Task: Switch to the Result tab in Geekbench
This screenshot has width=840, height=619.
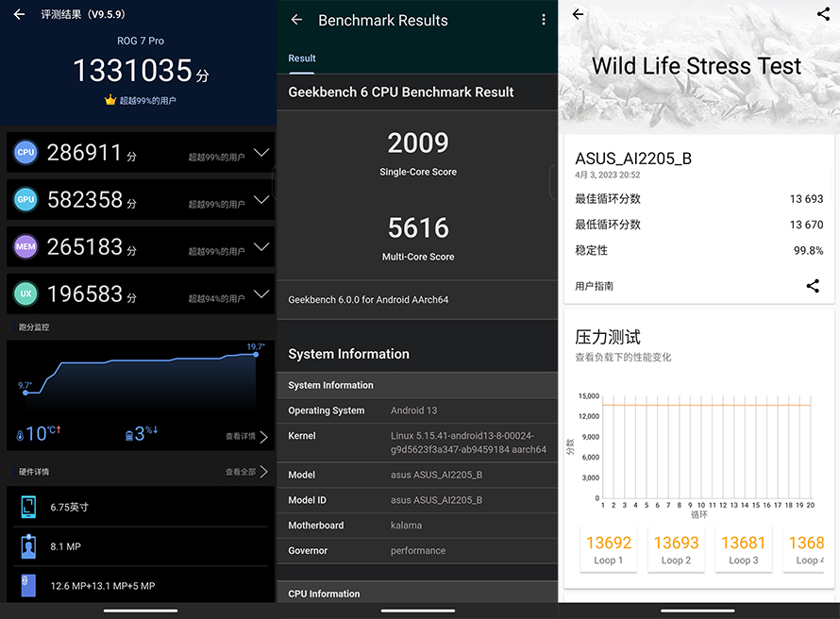Action: click(x=302, y=58)
